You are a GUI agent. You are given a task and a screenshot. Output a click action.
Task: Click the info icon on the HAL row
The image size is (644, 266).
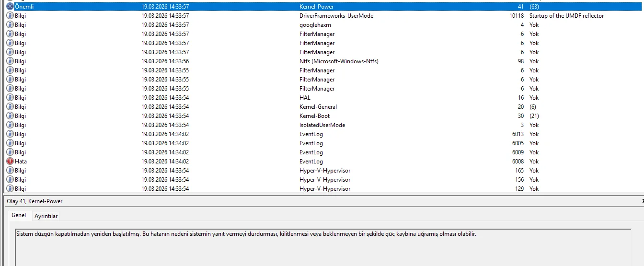(x=10, y=98)
